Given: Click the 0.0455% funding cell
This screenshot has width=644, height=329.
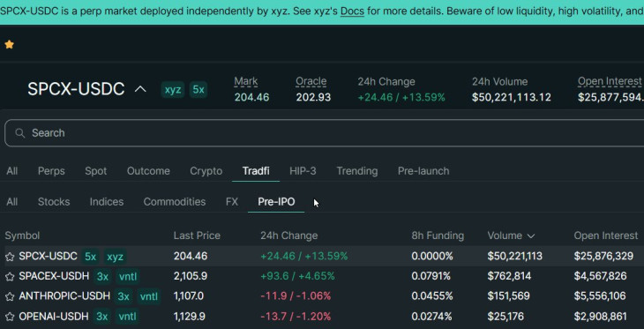Looking at the screenshot, I should (432, 296).
